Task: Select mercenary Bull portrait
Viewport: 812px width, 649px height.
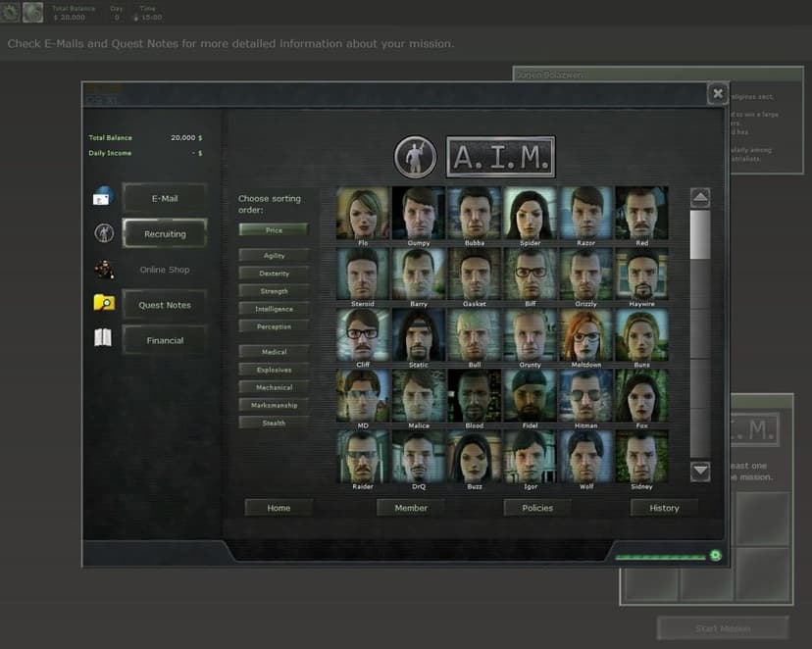Action: coord(475,335)
